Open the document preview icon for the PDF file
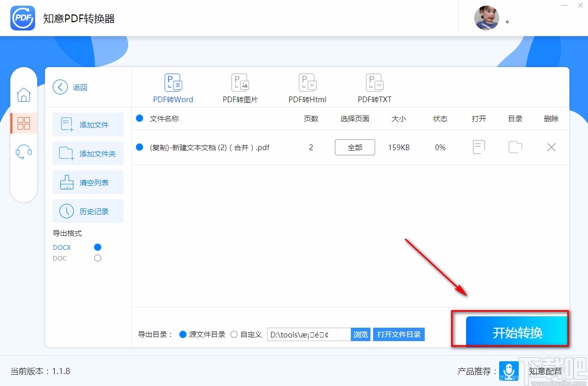Image resolution: width=588 pixels, height=386 pixels. (478, 147)
